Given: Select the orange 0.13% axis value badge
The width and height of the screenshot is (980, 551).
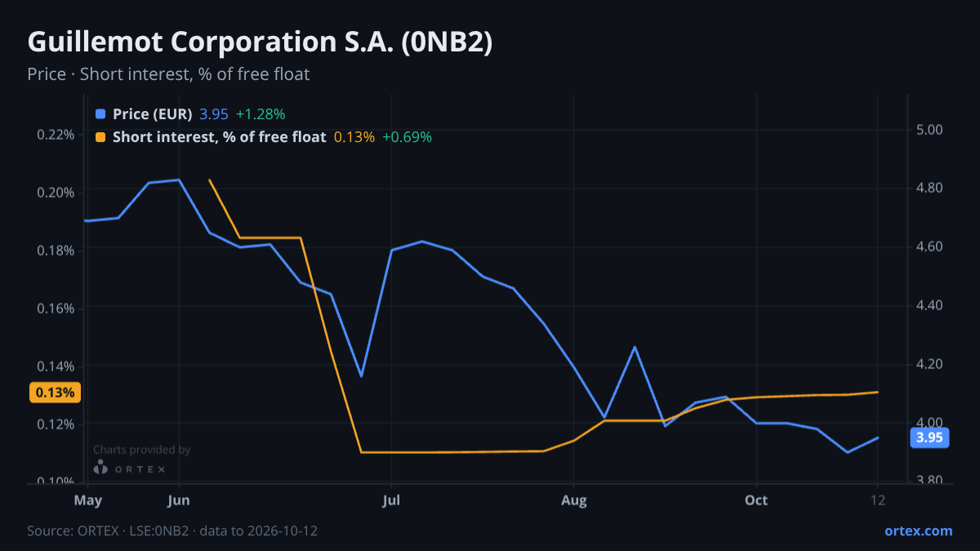Looking at the screenshot, I should 56,393.
